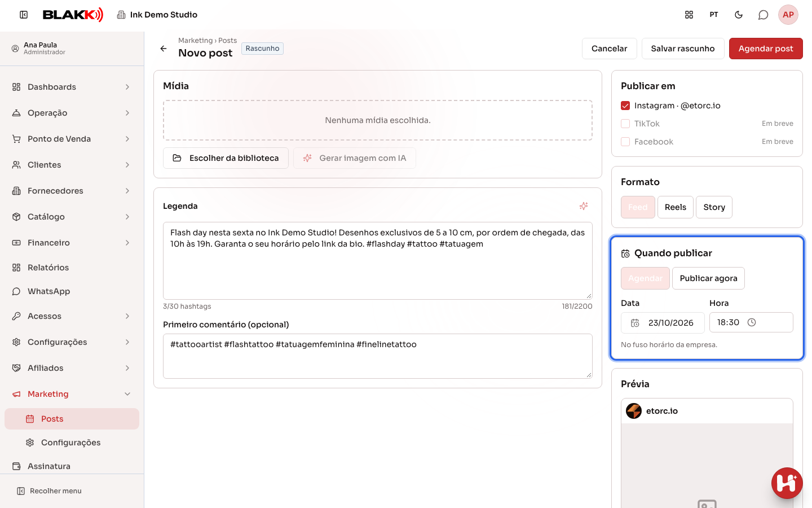Click Salvar rascunho button
Viewport: 812px width, 508px height.
(683, 49)
